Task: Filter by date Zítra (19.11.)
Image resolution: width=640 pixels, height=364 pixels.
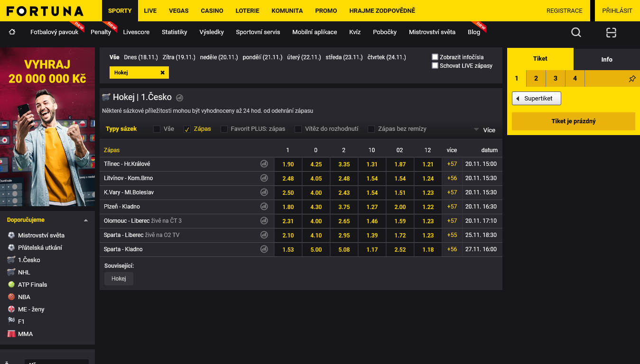Action: pyautogui.click(x=179, y=57)
